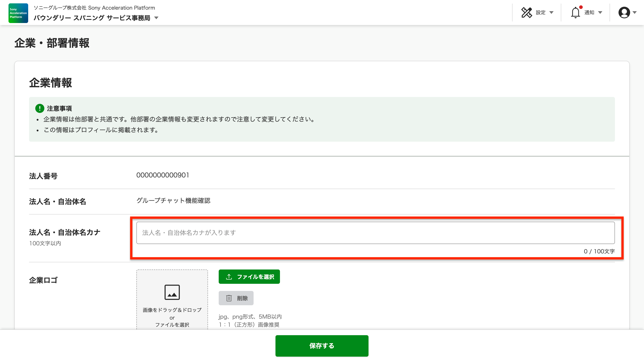The image size is (644, 362).
Task: Click the バウンダリー スパニング サービス事務局 title
Action: tap(92, 18)
